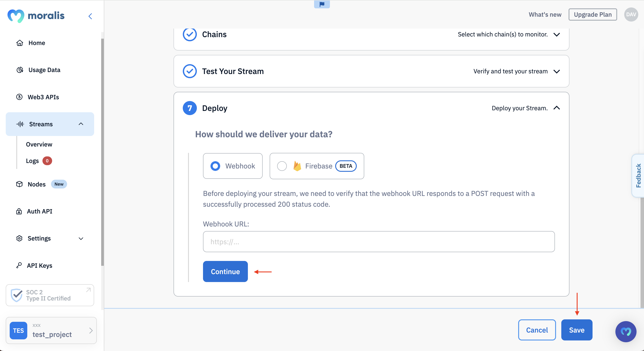This screenshot has height=351, width=644.
Task: Click the "Verify and test your stream" text
Action: tap(510, 71)
